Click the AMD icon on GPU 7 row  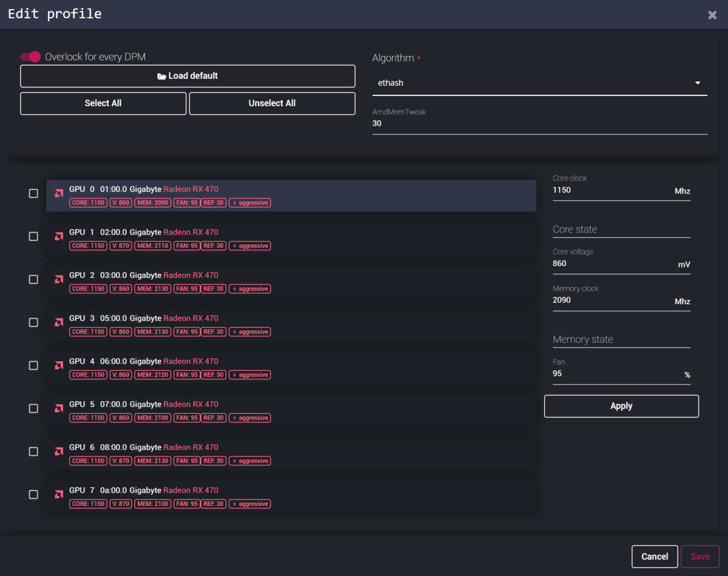(59, 495)
